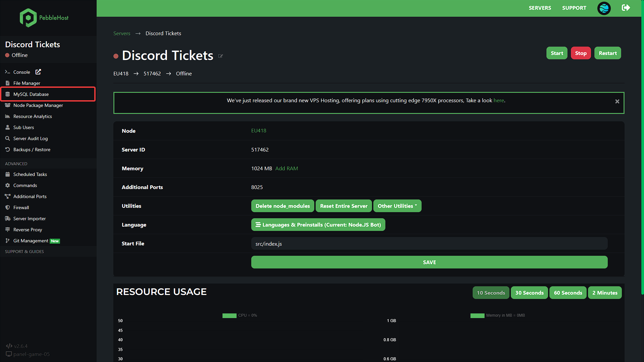Click the Start File input field
The height and width of the screenshot is (362, 644).
(x=429, y=243)
